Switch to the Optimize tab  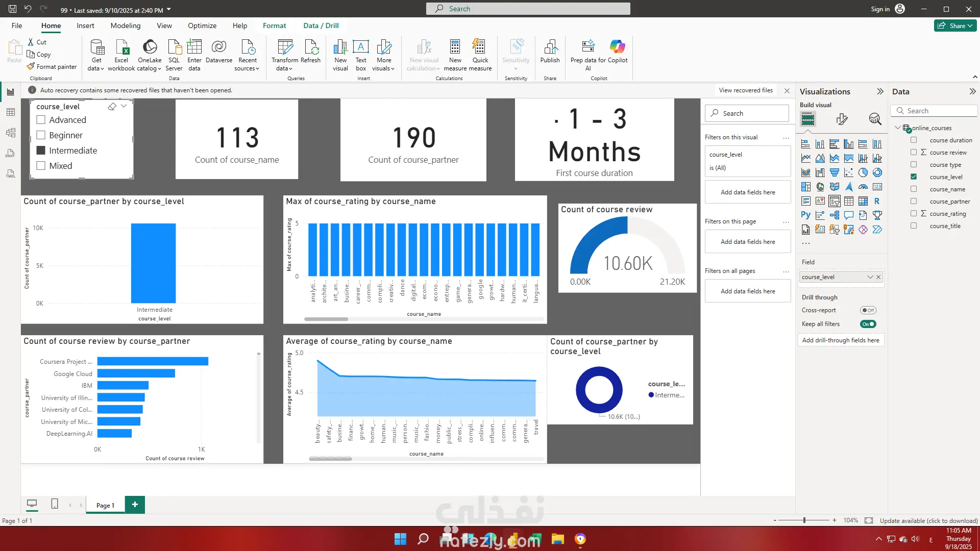pos(202,26)
